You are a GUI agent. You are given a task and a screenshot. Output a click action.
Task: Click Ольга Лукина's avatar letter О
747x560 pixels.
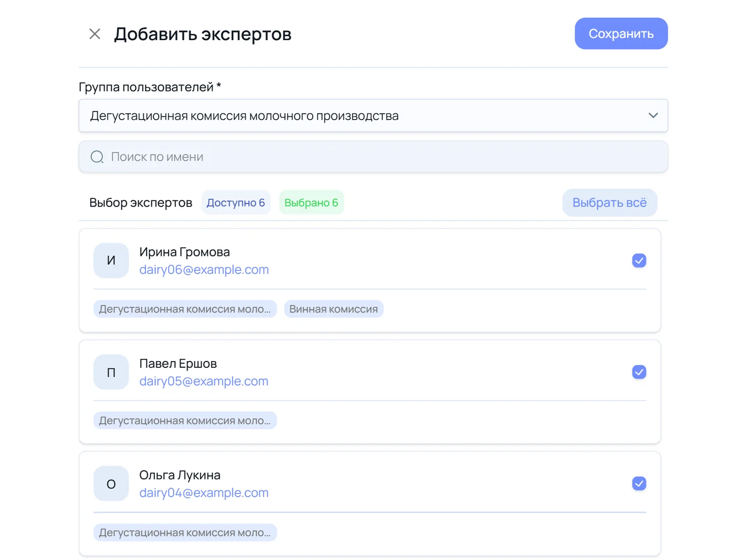coord(111,484)
